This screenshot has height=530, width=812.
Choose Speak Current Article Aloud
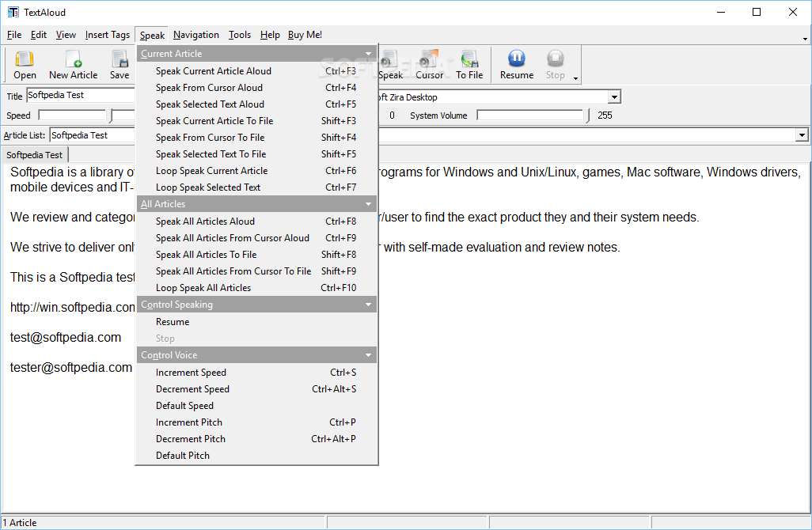pyautogui.click(x=256, y=71)
